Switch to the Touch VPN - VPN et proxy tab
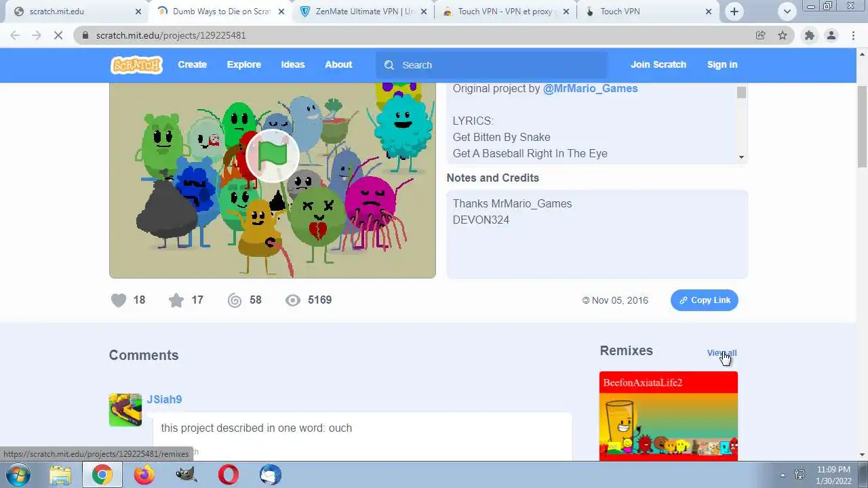This screenshot has width=868, height=488. point(505,12)
